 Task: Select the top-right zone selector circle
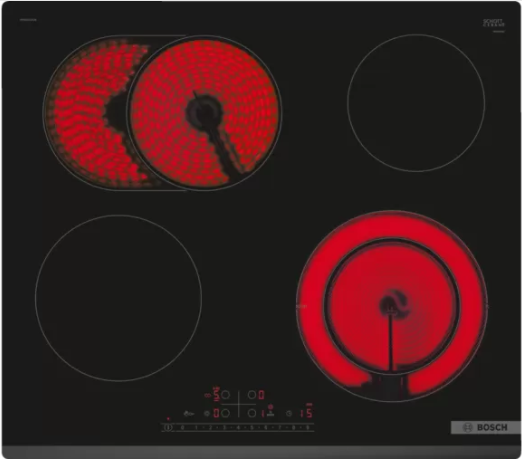[252, 395]
